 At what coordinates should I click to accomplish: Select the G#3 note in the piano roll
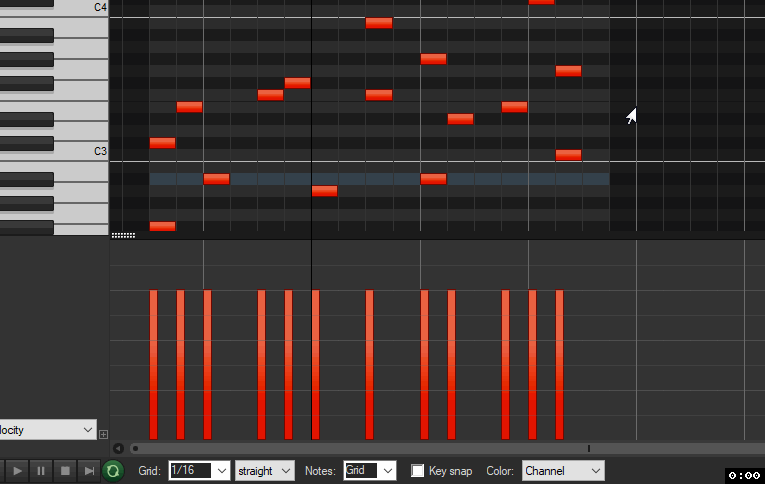433,59
